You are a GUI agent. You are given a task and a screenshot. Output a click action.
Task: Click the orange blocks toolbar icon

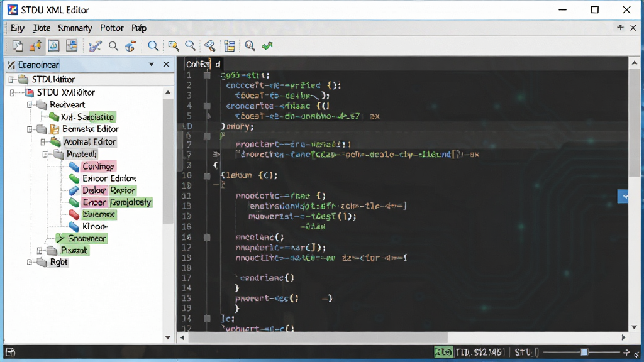click(x=35, y=45)
